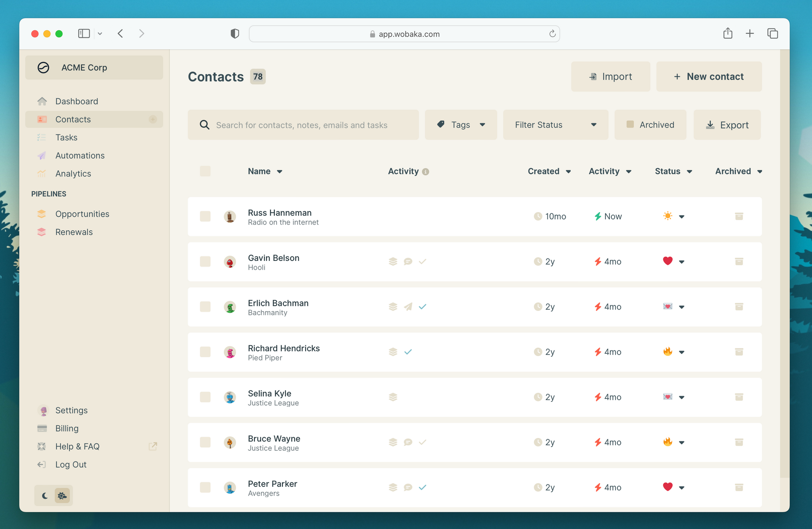Select the Bruce Wayne row checkbox
This screenshot has height=529, width=812.
(205, 442)
